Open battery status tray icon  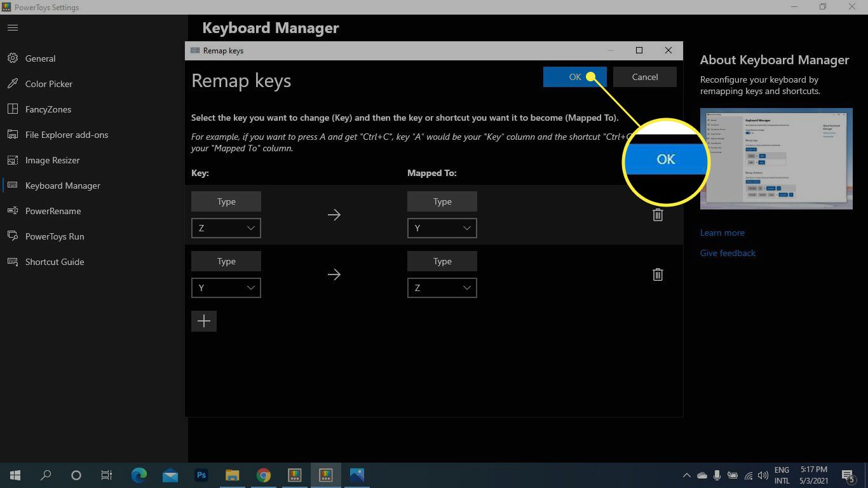point(732,475)
